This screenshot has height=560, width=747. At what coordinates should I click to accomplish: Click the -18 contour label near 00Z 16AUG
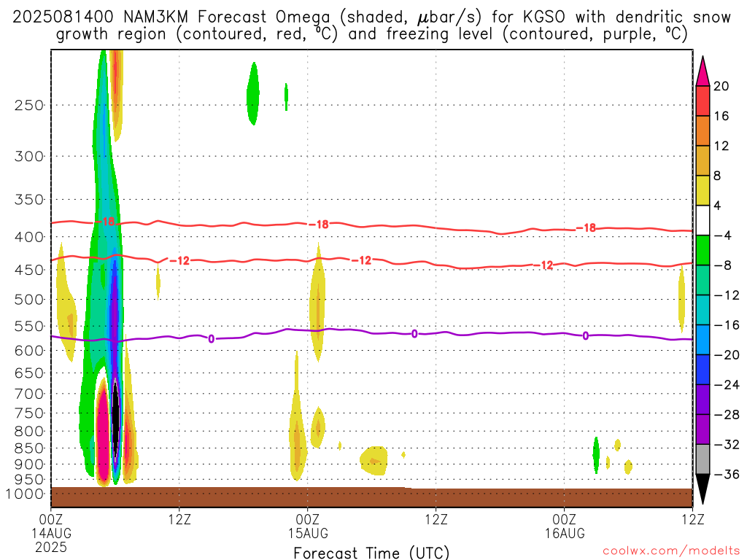tap(586, 228)
